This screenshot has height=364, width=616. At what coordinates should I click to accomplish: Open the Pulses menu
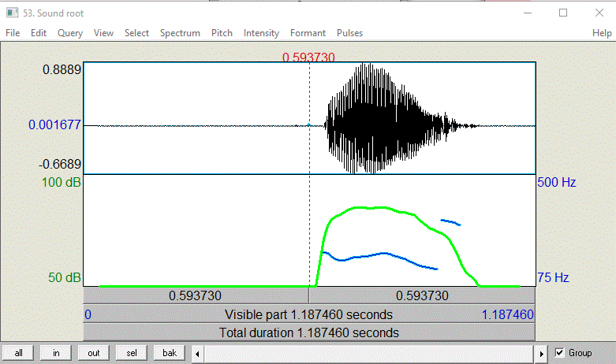coord(349,33)
